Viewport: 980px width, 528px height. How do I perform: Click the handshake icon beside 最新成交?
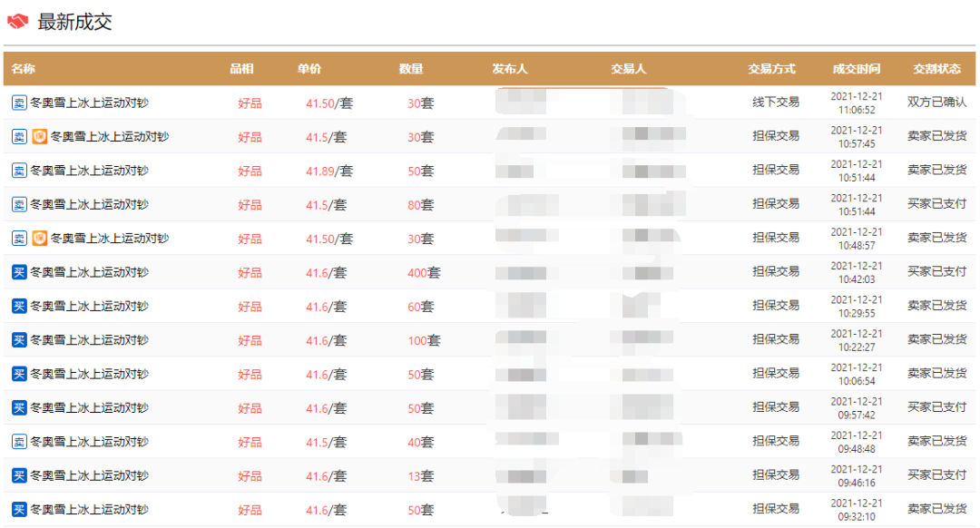(x=17, y=22)
